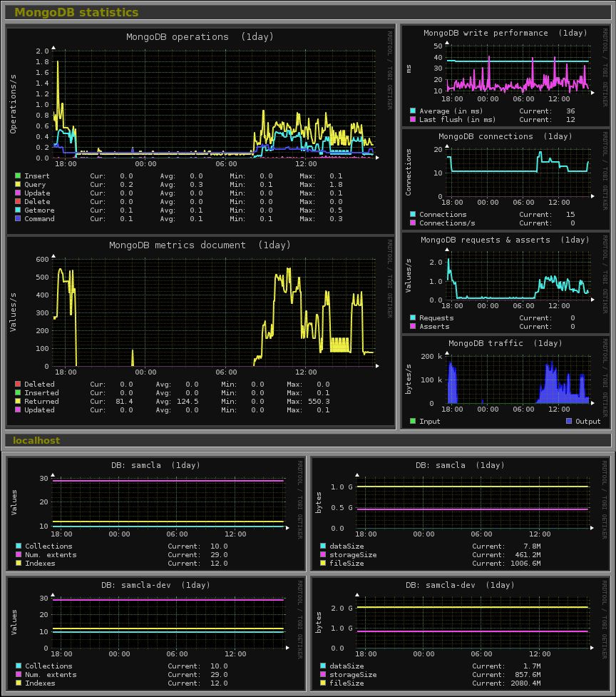Select the Returned label in metrics legend
Screen dimensions: 616x697
[41, 402]
